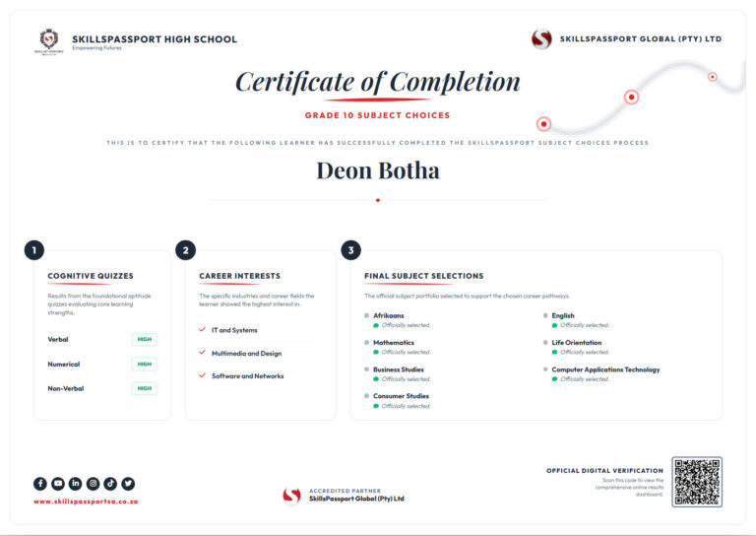Screen dimensions: 756x536
Task: Click the HIGH badge next to Verbal
Action: (x=144, y=339)
